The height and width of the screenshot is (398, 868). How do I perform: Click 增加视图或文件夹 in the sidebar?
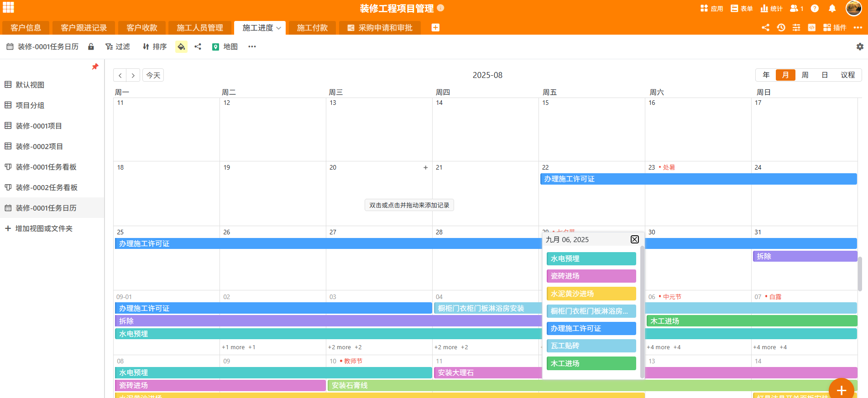pyautogui.click(x=44, y=228)
